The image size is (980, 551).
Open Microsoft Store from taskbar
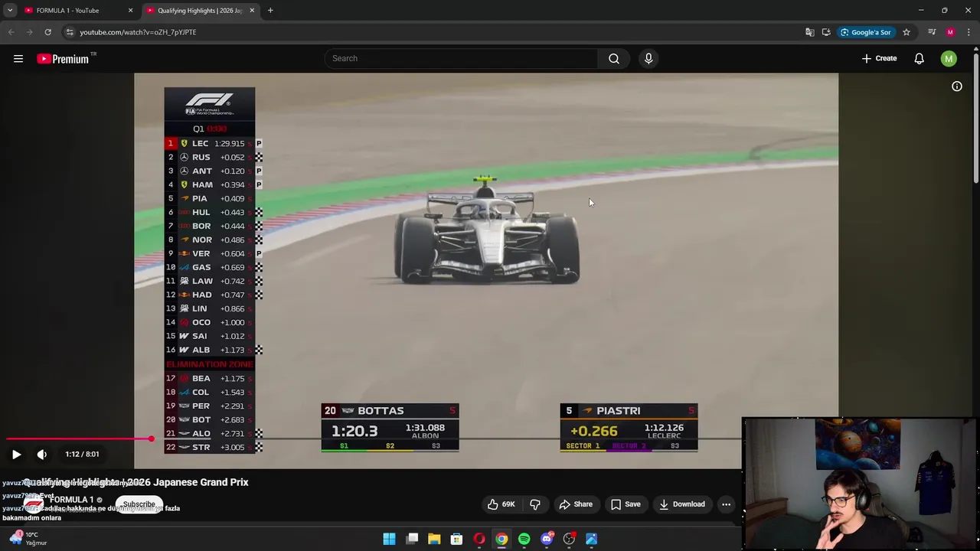[456, 539]
